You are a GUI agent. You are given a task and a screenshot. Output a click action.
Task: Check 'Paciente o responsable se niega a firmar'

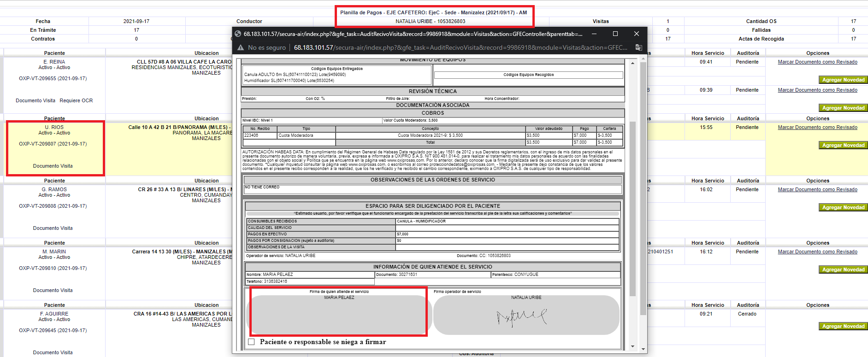(251, 342)
